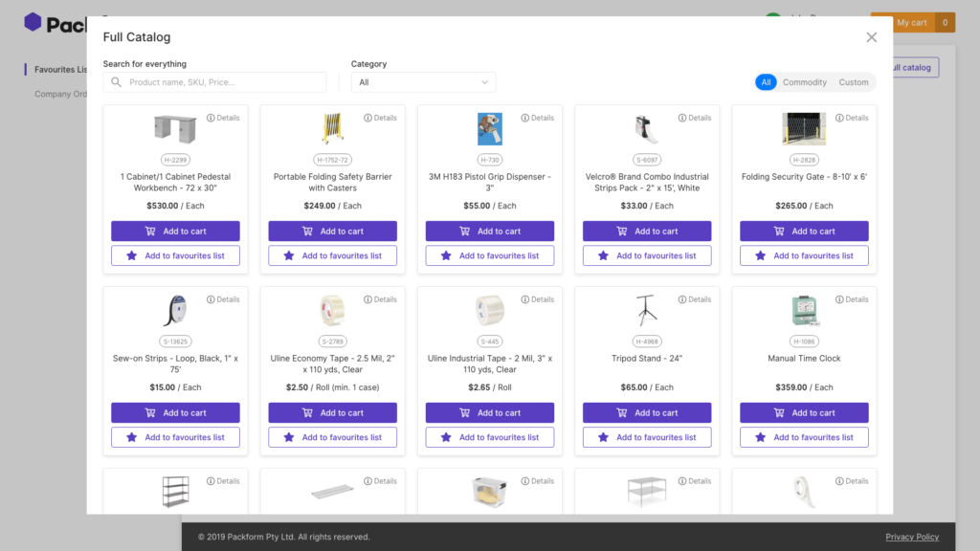The image size is (980, 551).
Task: Open Details for Portable Folding Safety Barrier
Action: click(x=380, y=118)
